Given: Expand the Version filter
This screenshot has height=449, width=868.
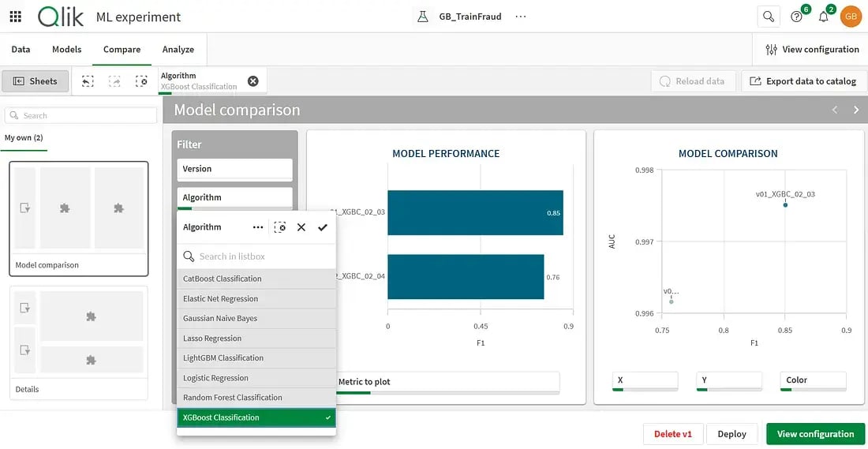Looking at the screenshot, I should click(x=234, y=169).
